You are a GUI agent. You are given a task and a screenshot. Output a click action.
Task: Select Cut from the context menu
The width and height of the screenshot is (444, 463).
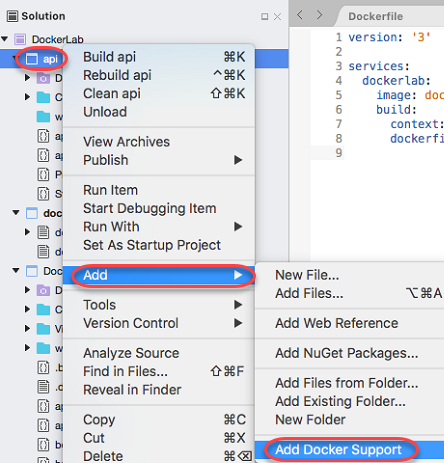pos(159,438)
